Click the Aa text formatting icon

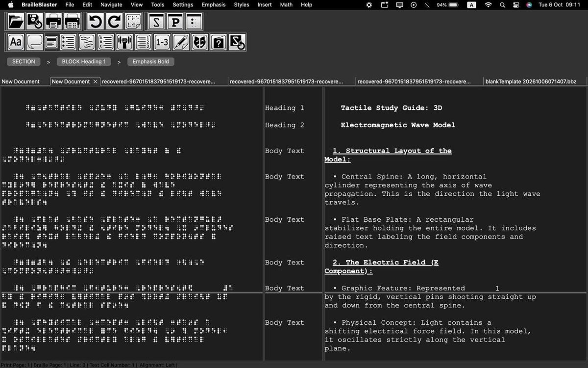pyautogui.click(x=16, y=42)
